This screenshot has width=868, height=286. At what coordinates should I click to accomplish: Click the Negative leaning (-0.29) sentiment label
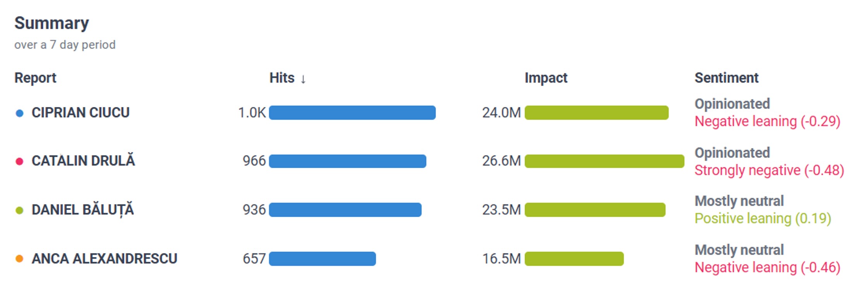point(767,121)
